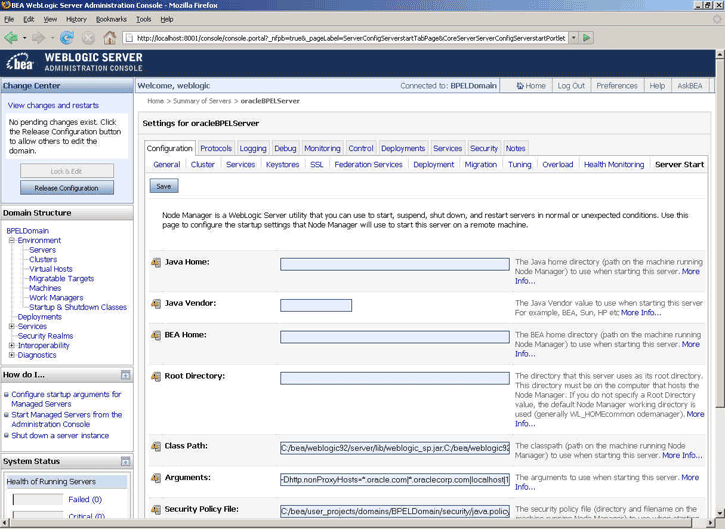Image resolution: width=725 pixels, height=529 pixels.
Task: Click Summary of Servers breadcrumb
Action: pyautogui.click(x=202, y=101)
